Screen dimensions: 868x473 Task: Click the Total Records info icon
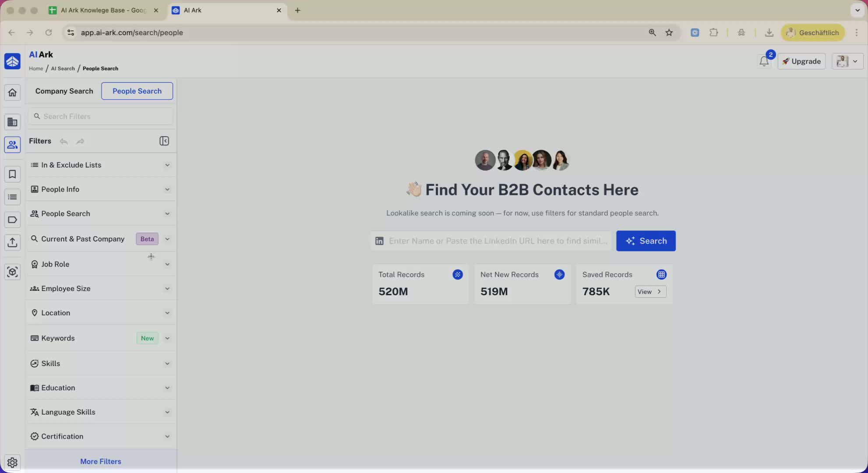[457, 275]
